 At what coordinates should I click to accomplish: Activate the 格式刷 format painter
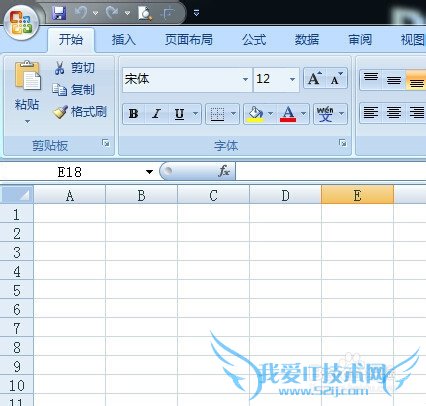tap(80, 112)
